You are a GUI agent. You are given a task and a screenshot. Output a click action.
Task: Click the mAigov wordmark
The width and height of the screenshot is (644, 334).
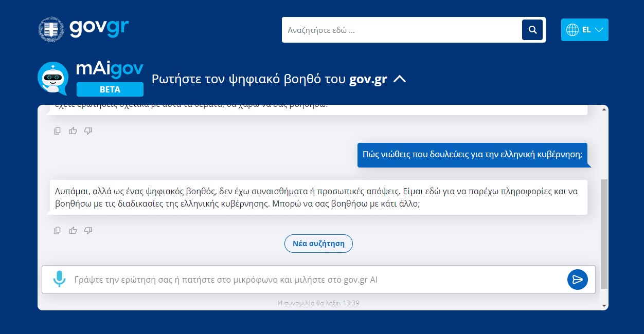click(110, 69)
